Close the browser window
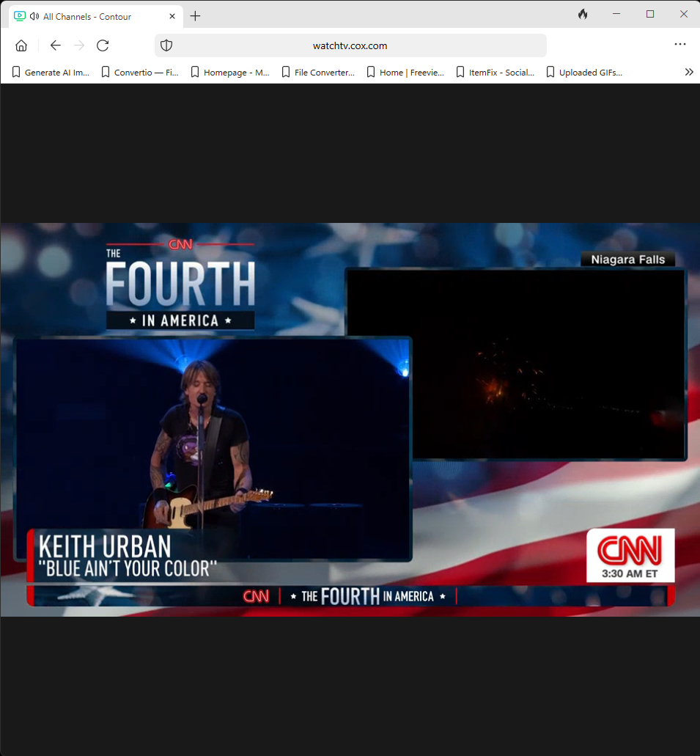This screenshot has width=700, height=756. point(684,15)
